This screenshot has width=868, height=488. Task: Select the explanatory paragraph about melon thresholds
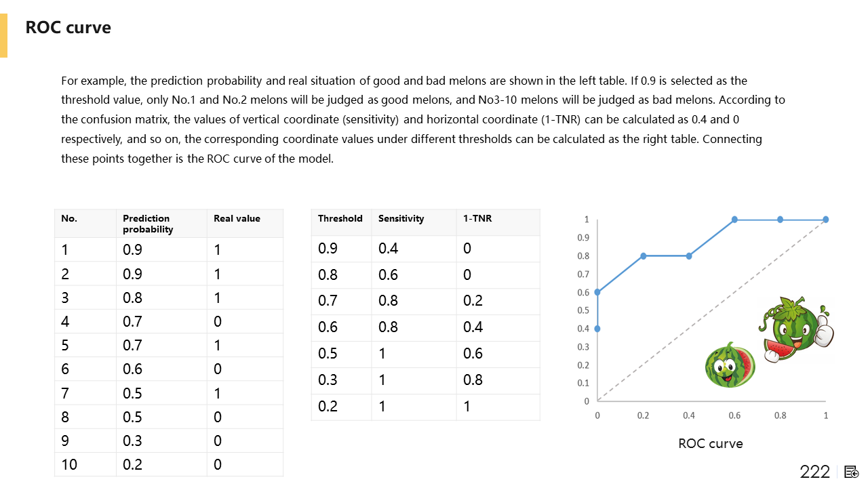tap(422, 119)
